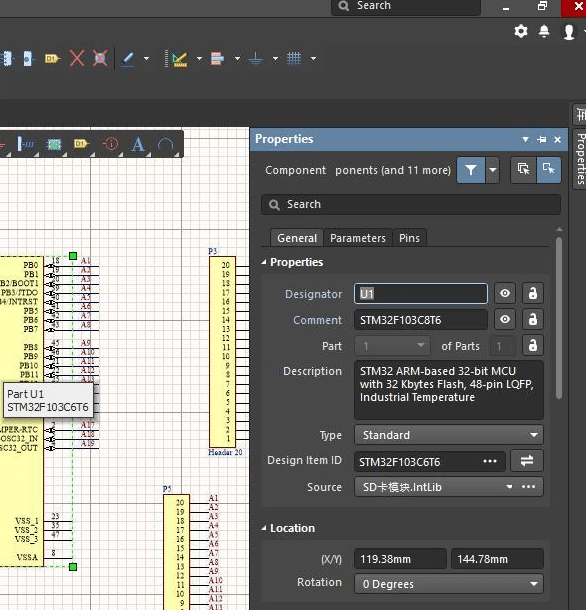This screenshot has width=586, height=610.
Task: Click place component chip icon in active bar
Action: pyautogui.click(x=54, y=144)
